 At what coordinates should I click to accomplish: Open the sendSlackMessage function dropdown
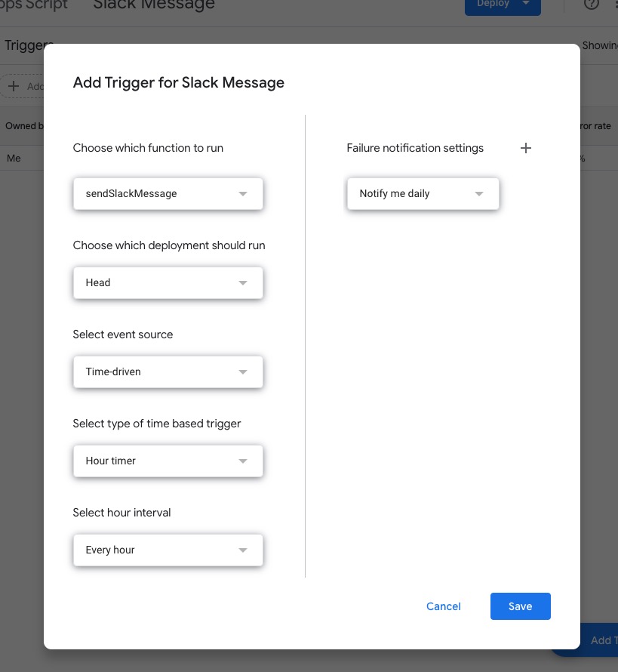(168, 194)
